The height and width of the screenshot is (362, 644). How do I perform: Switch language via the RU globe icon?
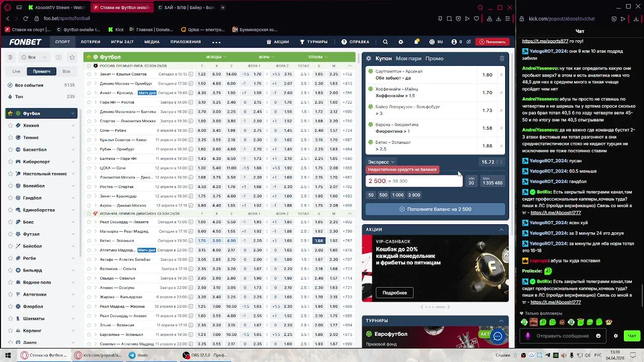pyautogui.click(x=436, y=42)
